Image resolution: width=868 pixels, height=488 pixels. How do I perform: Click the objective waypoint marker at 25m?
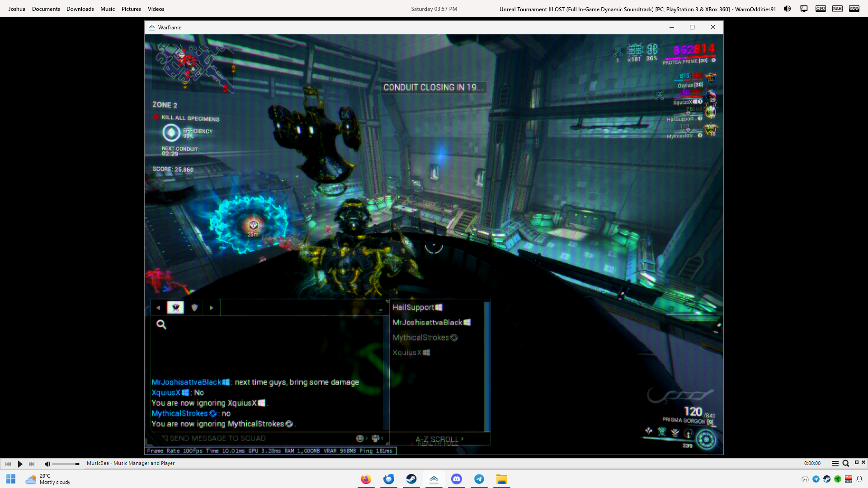(253, 225)
